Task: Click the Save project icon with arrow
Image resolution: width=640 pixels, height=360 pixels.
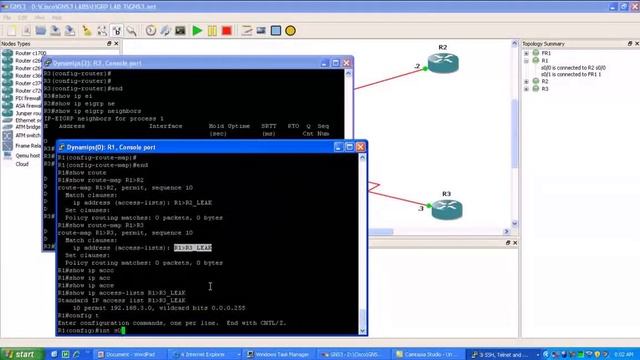Action: click(x=55, y=31)
